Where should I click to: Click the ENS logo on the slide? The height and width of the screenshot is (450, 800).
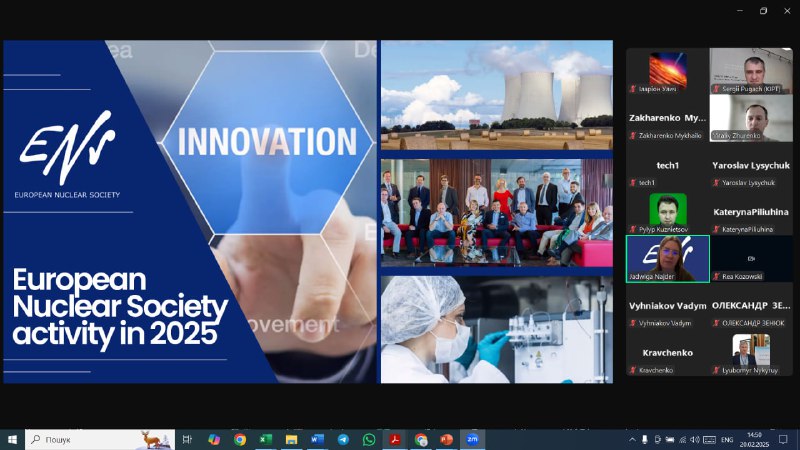click(67, 154)
